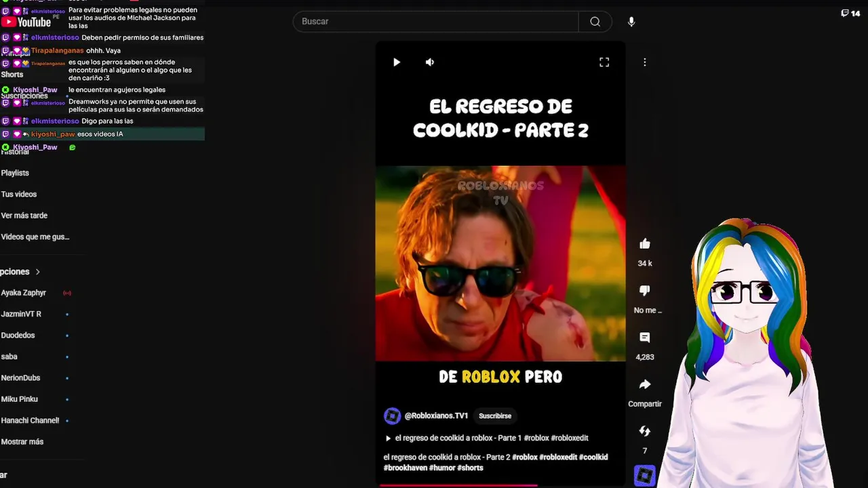The width and height of the screenshot is (868, 488).
Task: Play the Shorts video
Action: (397, 62)
